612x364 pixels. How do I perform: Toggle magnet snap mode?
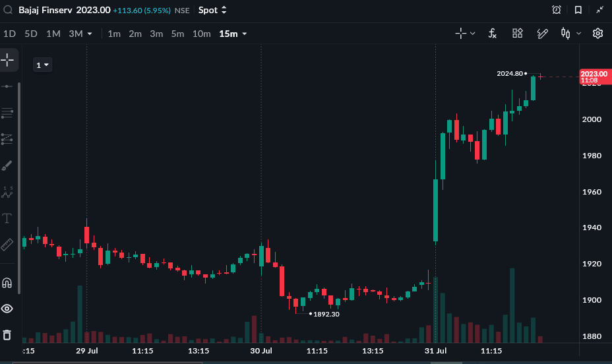coord(7,282)
